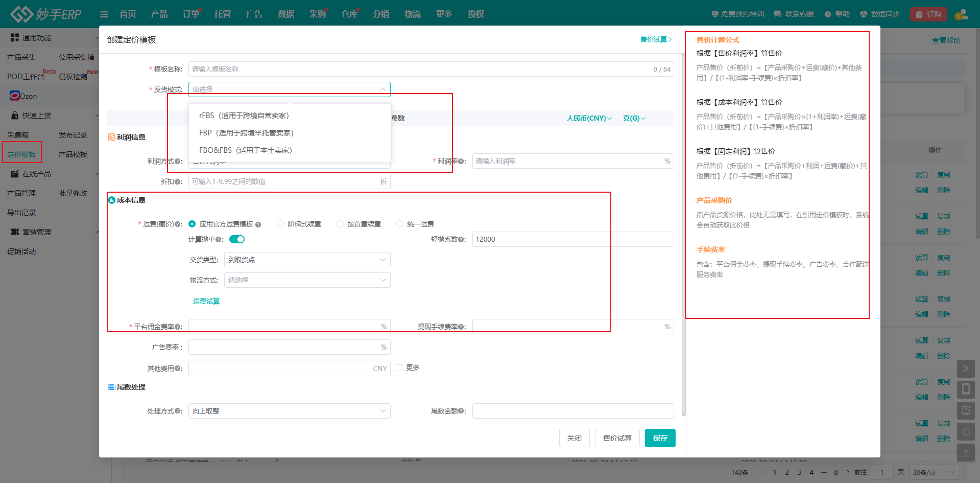Expand the 处理方式 向上取整 dropdown
Viewport: 980px width, 483px height.
point(289,411)
